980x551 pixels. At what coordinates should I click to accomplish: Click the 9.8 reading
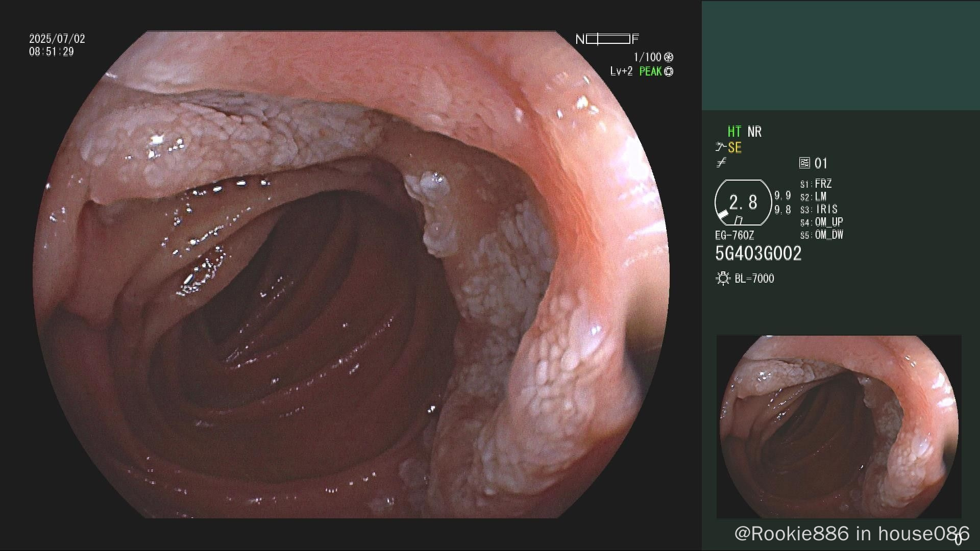click(782, 210)
